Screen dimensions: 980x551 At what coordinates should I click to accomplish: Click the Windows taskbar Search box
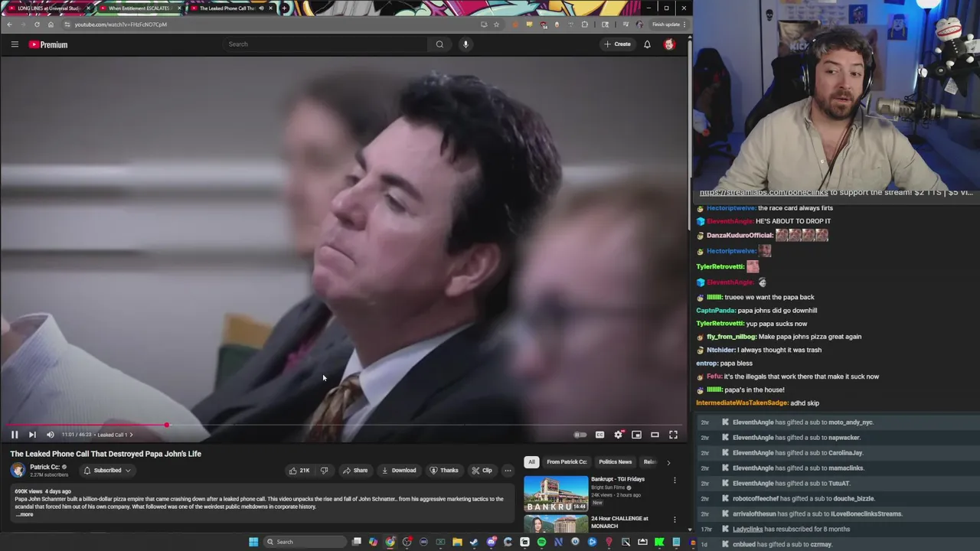(x=305, y=542)
